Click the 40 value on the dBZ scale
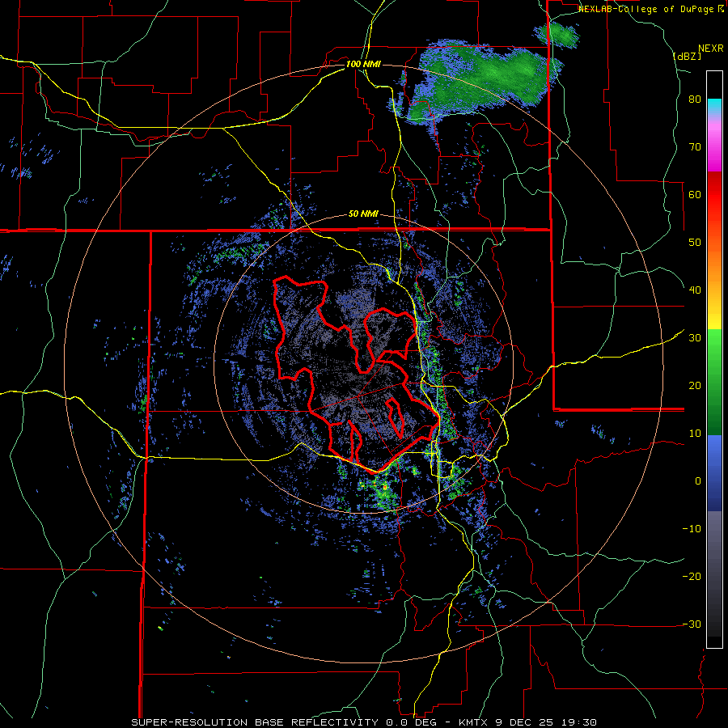728x728 pixels. (x=695, y=290)
